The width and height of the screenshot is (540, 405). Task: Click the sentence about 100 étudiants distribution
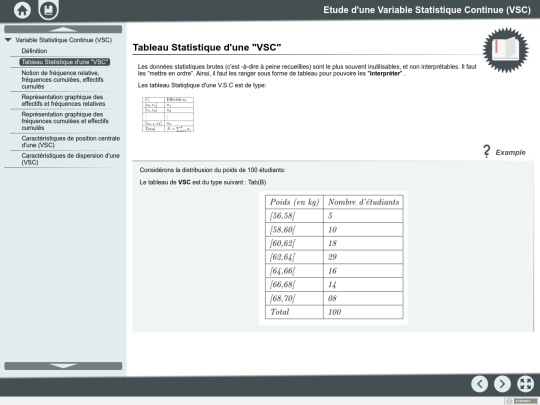coord(212,170)
